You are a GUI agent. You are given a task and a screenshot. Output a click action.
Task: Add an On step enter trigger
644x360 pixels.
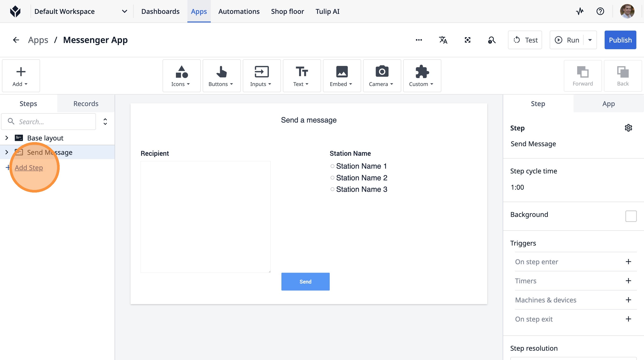point(628,262)
